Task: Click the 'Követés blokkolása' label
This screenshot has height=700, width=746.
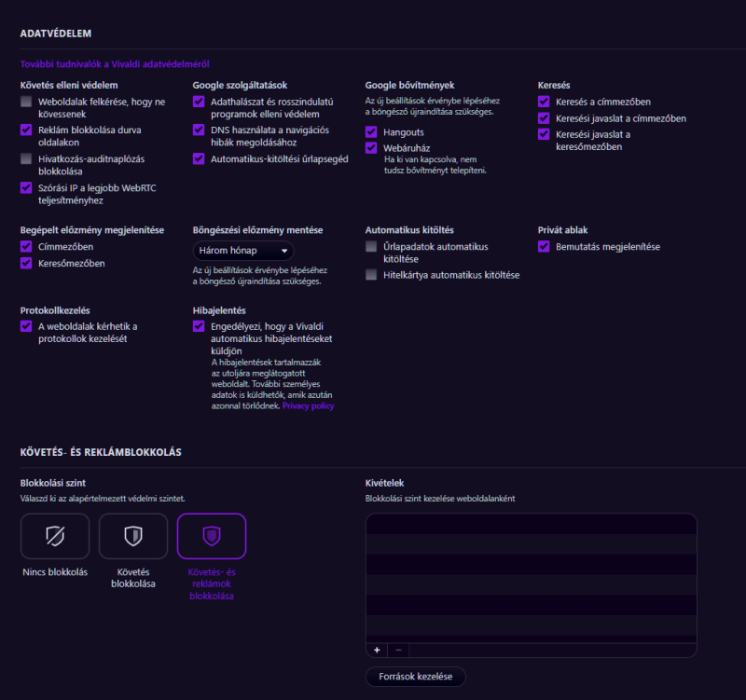Action: pyautogui.click(x=133, y=578)
